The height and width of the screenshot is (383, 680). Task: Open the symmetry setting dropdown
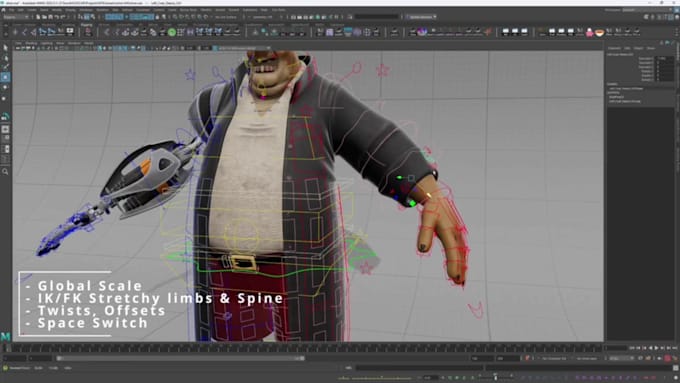262,17
